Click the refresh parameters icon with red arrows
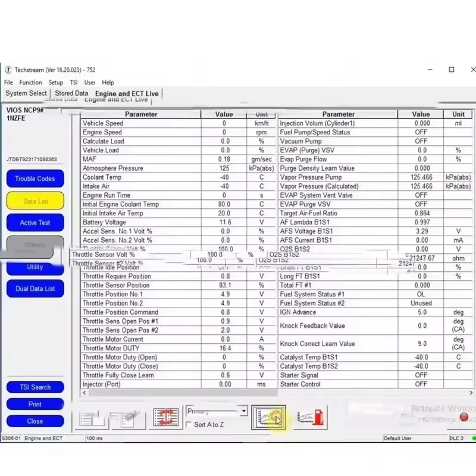The image size is (476, 476). 165,416
